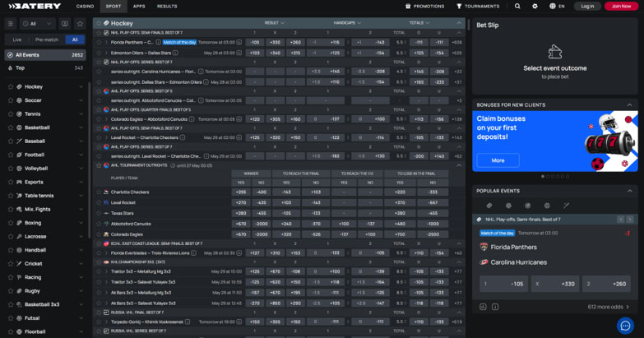Open the time filter 'All' dropdown
This screenshot has height=338, width=644.
[x=38, y=24]
